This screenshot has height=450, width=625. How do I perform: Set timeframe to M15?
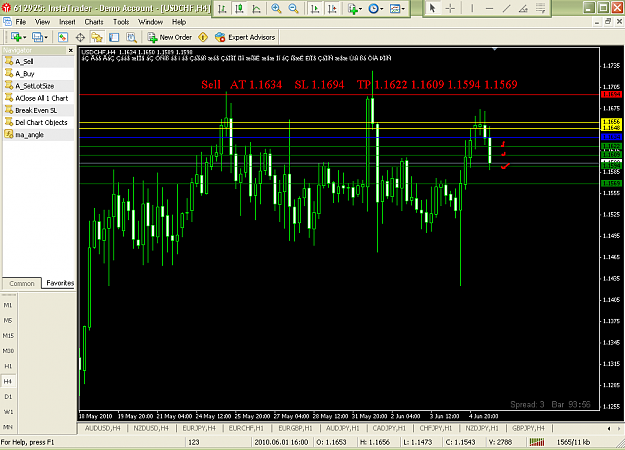8,336
